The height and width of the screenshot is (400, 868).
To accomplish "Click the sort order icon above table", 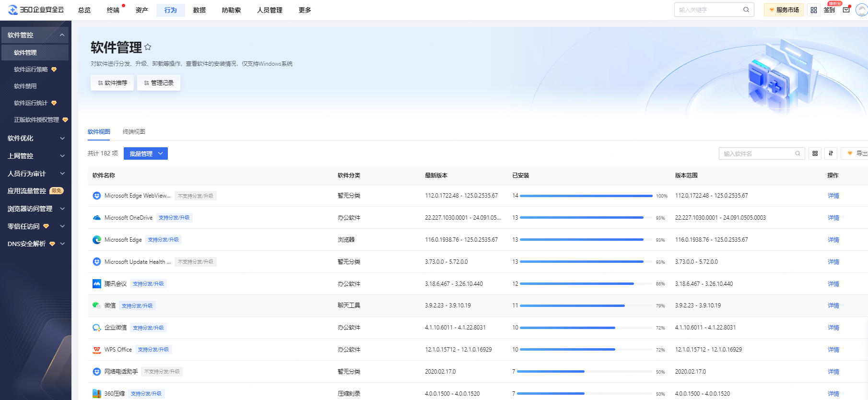I will [831, 153].
